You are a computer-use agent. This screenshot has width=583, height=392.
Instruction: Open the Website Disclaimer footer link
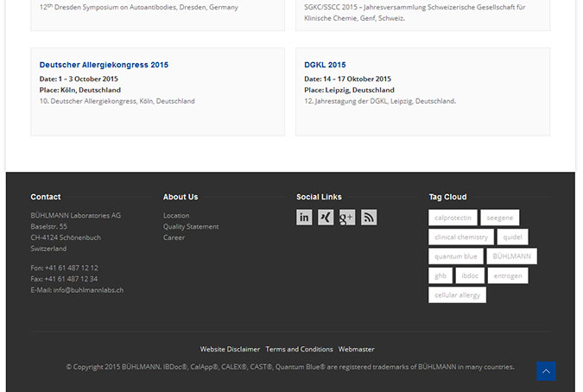pyautogui.click(x=230, y=350)
